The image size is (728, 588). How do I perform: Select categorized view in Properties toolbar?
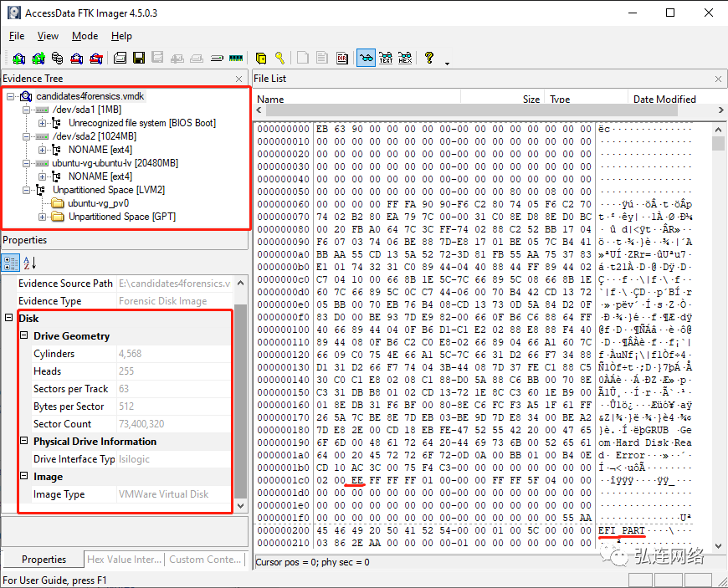point(11,263)
